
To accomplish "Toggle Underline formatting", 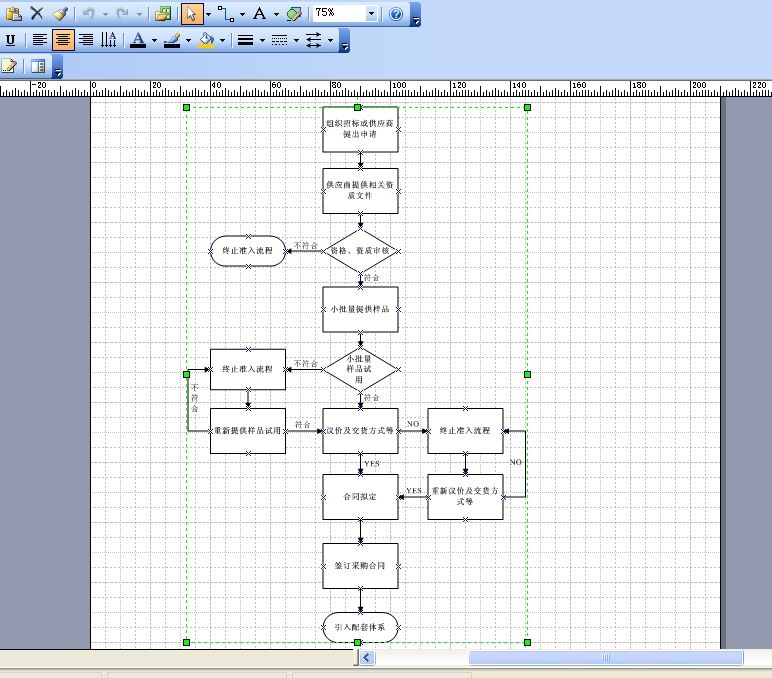I will pos(10,40).
